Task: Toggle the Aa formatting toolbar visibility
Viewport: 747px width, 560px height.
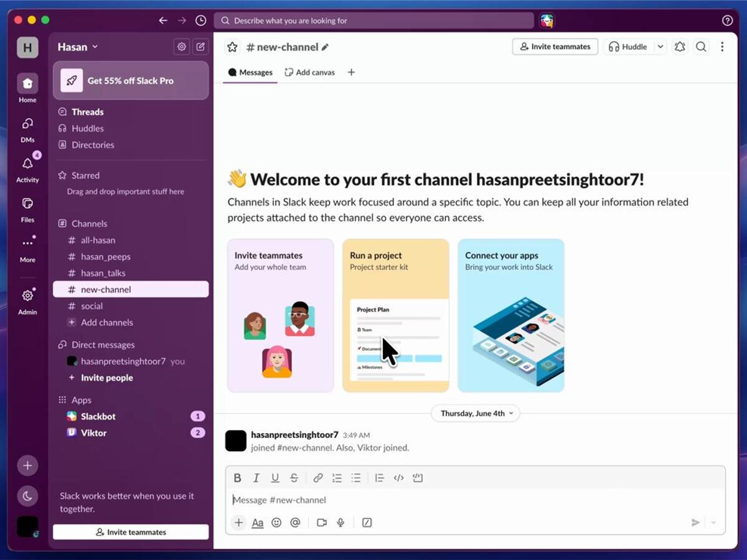Action: click(x=258, y=523)
